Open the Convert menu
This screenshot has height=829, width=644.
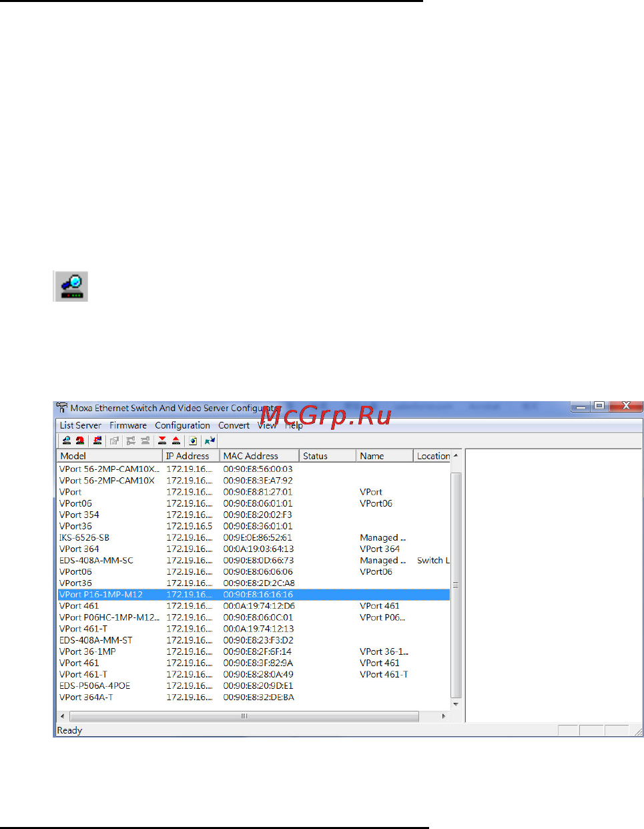(x=234, y=425)
